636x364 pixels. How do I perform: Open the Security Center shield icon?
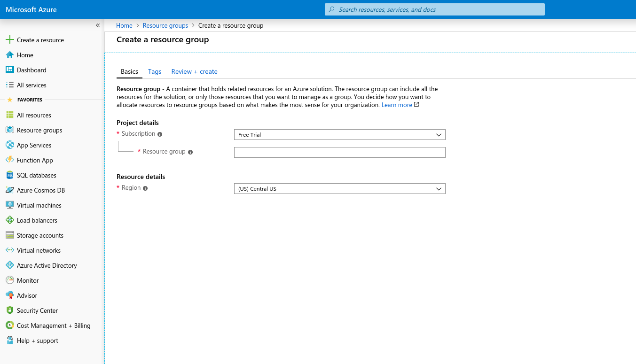coord(9,310)
